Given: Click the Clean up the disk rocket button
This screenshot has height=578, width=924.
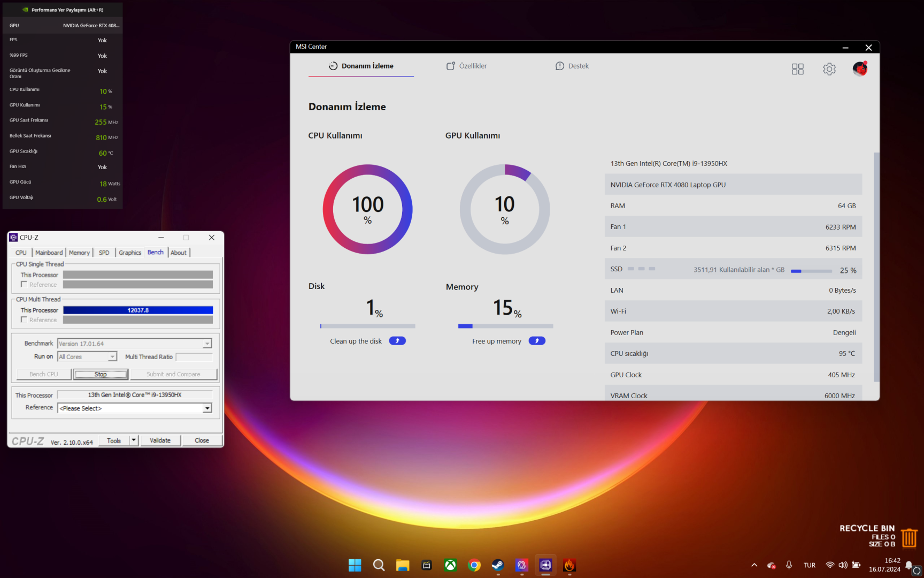Looking at the screenshot, I should coord(397,341).
